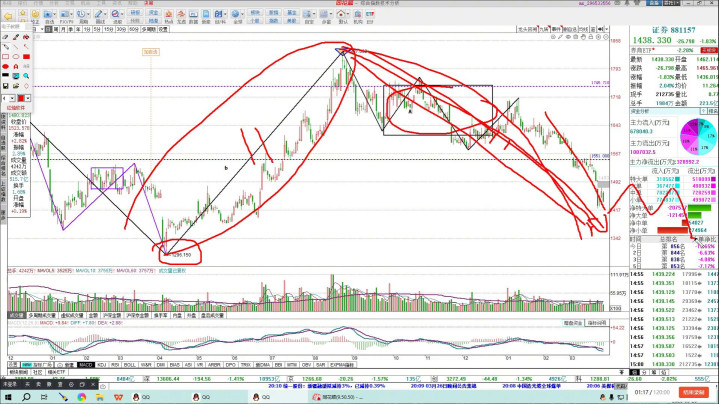Click the magnifier tool in drawing palette
The width and height of the screenshot is (719, 404).
tap(26, 75)
